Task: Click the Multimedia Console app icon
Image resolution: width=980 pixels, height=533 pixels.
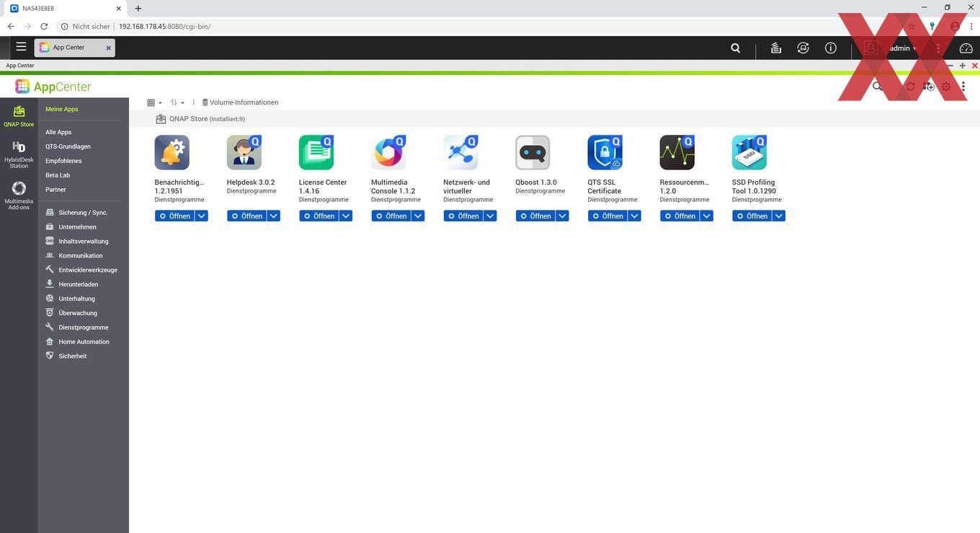Action: pyautogui.click(x=388, y=153)
